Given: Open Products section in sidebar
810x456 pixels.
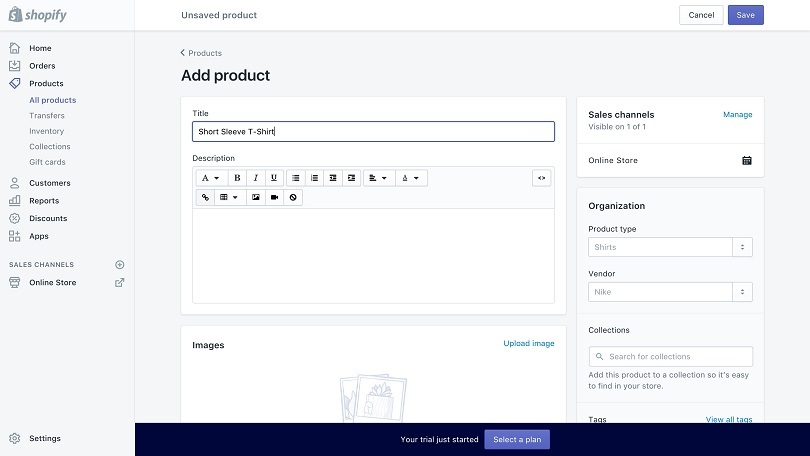Looking at the screenshot, I should click(46, 83).
